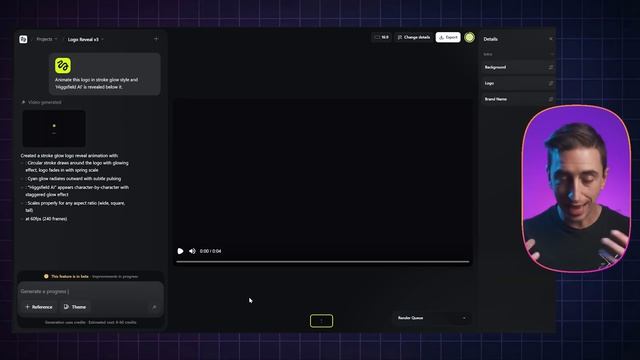Click the beta warning icon above the prompt

(x=46, y=276)
